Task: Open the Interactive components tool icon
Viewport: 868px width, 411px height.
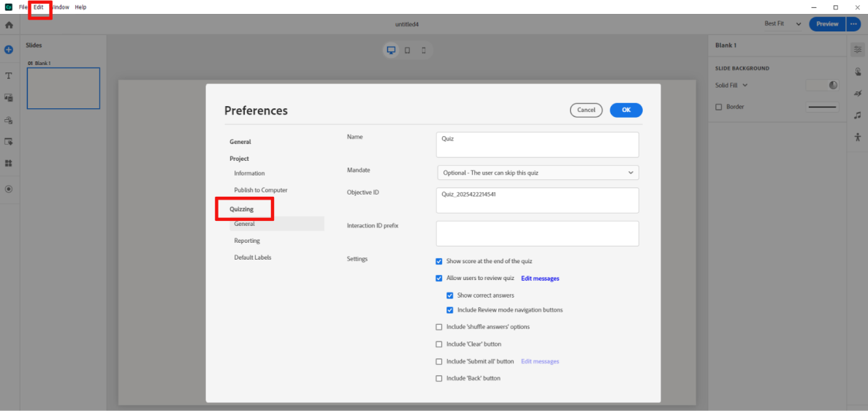Action: pos(9,120)
